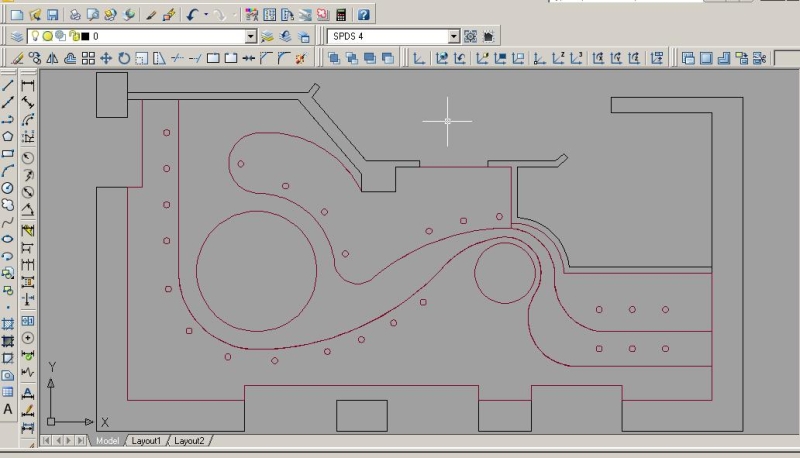Open the Layer Properties Manager icon

click(x=17, y=36)
